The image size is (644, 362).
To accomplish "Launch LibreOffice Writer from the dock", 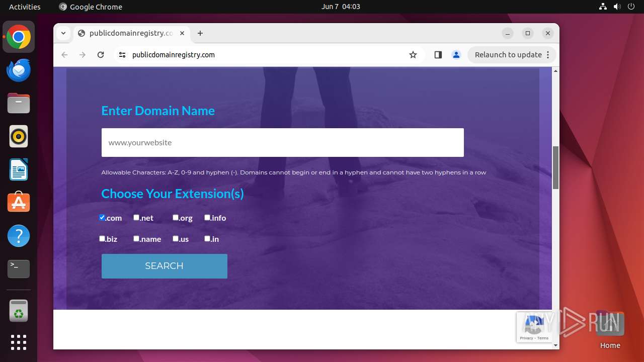I will 19,169.
